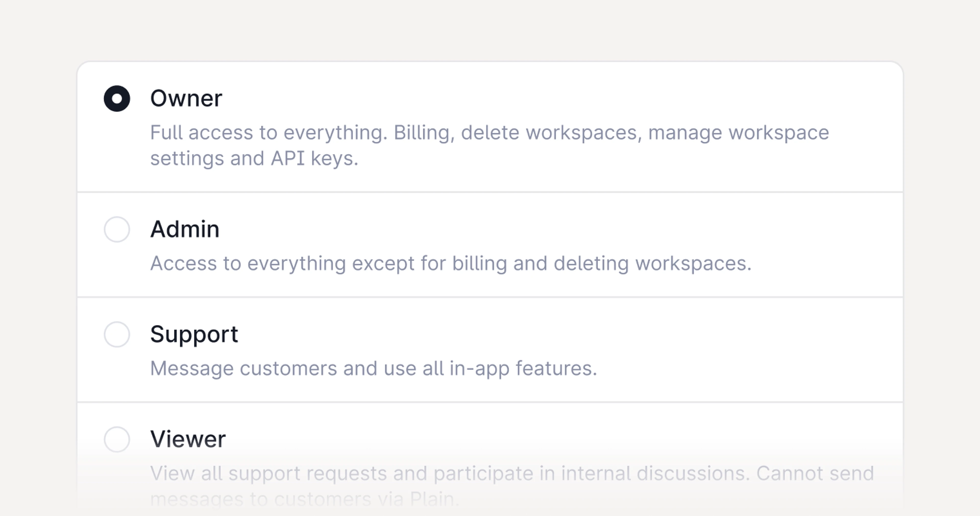Click the Support role label
This screenshot has height=516, width=980.
[x=194, y=334]
